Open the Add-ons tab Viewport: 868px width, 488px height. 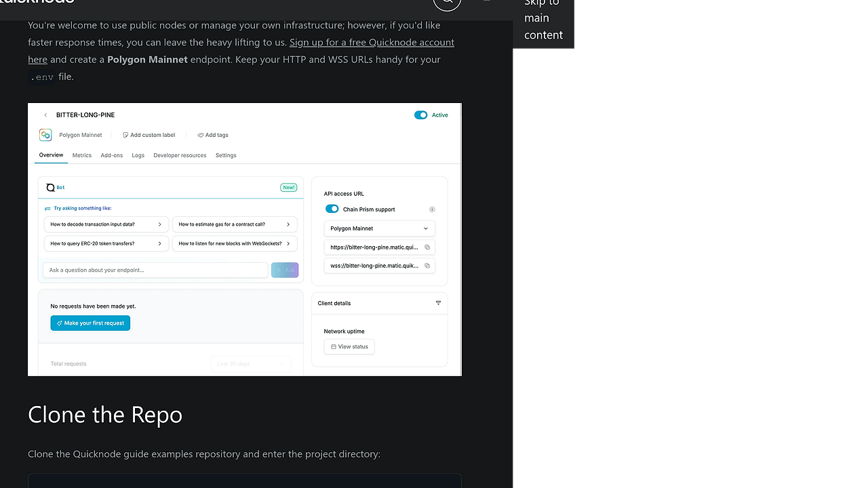point(112,155)
